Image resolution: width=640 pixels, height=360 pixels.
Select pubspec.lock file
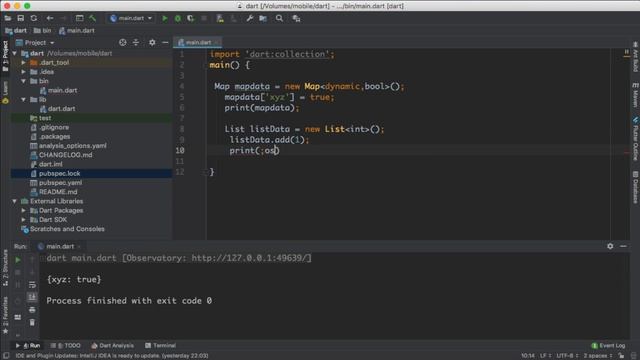coord(60,173)
